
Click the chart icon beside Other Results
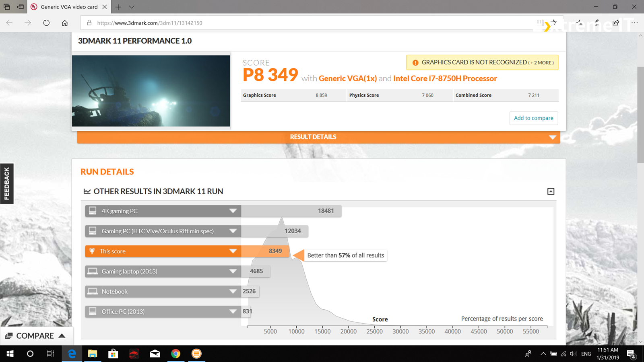(x=87, y=191)
